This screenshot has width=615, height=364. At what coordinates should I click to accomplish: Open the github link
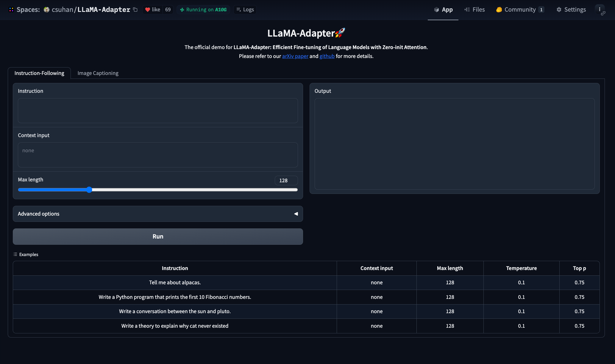tap(327, 56)
